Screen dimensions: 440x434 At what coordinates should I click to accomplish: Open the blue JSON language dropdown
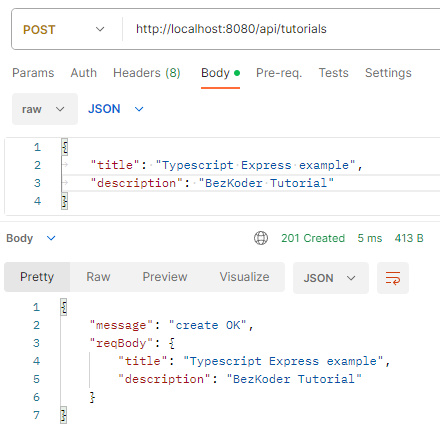pos(115,109)
